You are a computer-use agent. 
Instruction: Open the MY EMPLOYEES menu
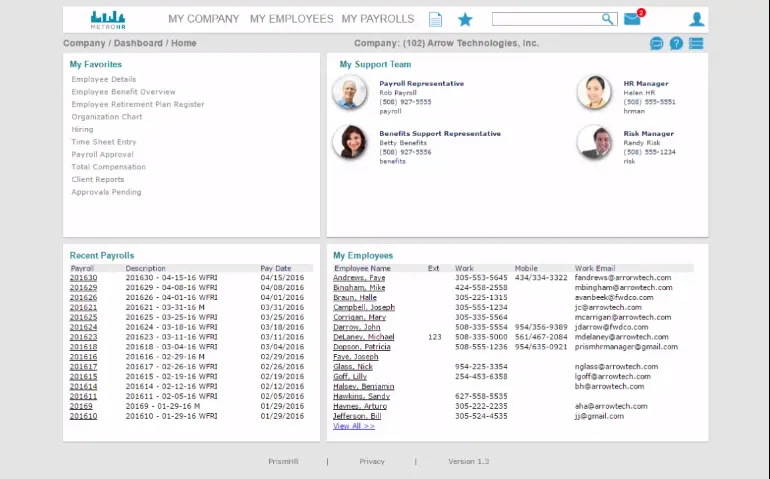[291, 19]
